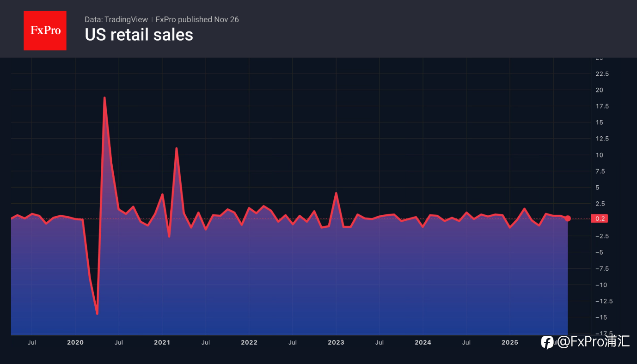
Task: Select the 2020 label on the time axis
Action: click(75, 342)
